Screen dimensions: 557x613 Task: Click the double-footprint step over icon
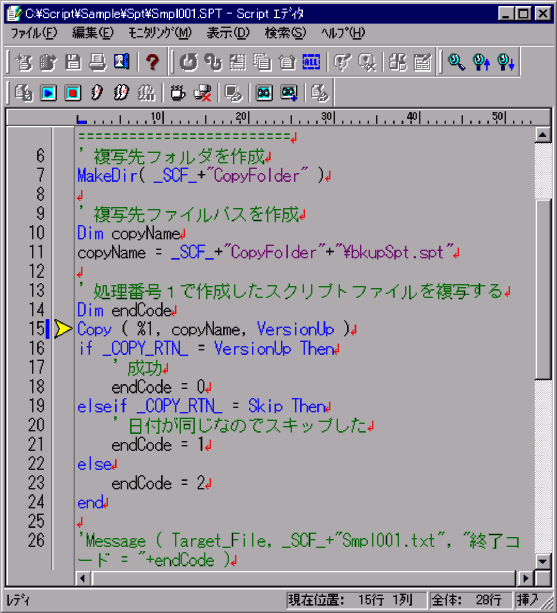coord(121,93)
